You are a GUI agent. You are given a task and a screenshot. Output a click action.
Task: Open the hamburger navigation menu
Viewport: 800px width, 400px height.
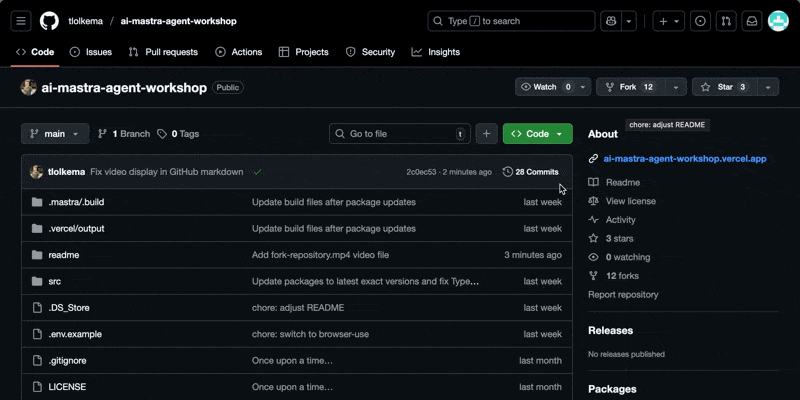pos(21,21)
